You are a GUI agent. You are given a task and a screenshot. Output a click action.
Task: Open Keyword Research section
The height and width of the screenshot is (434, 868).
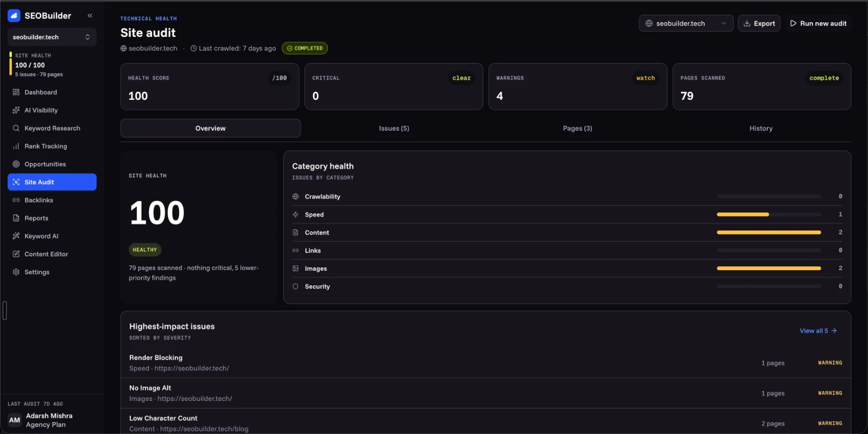[52, 128]
